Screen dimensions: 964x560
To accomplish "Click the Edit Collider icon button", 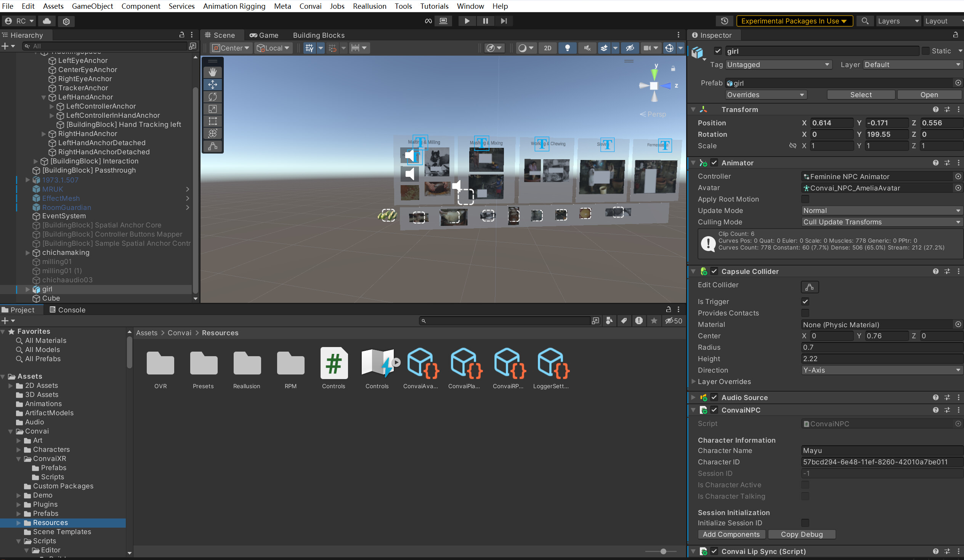I will pyautogui.click(x=810, y=287).
